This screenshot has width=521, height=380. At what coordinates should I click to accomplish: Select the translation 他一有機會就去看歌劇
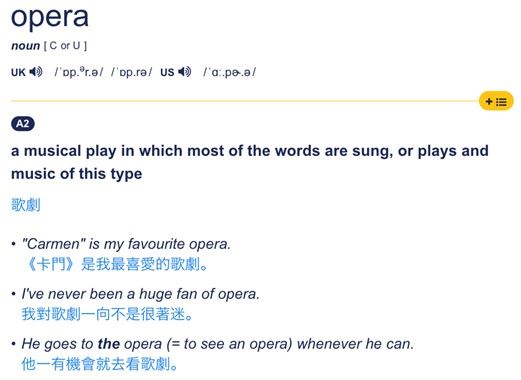click(100, 364)
